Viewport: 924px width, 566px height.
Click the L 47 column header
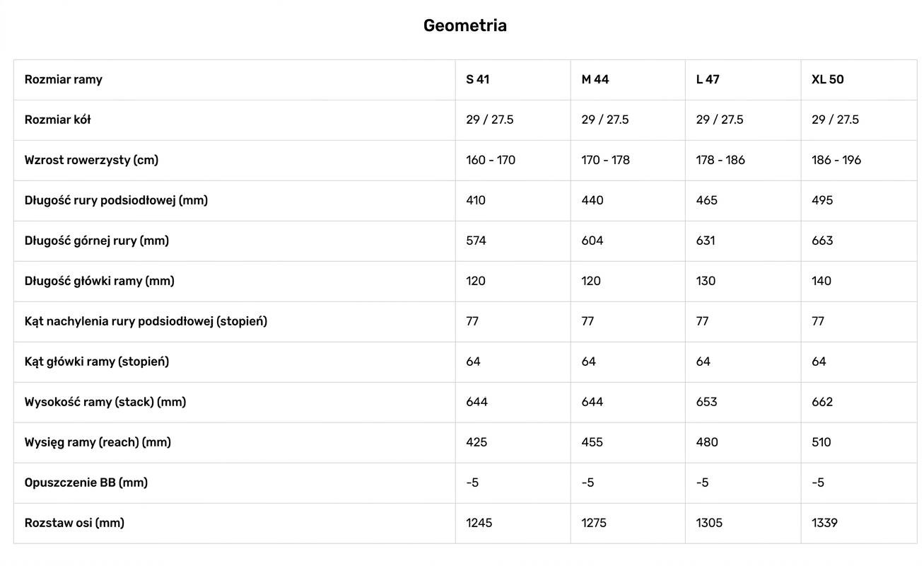point(707,79)
